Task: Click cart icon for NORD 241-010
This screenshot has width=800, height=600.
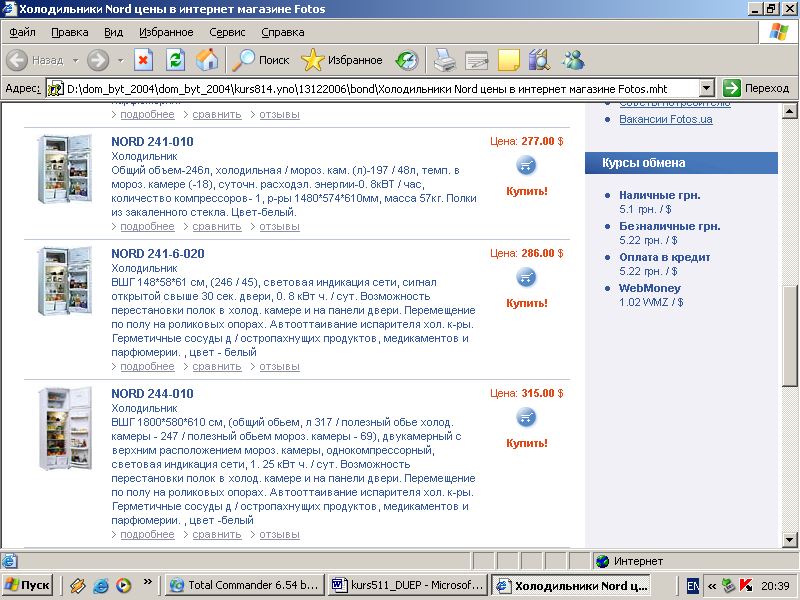Action: coord(527,165)
